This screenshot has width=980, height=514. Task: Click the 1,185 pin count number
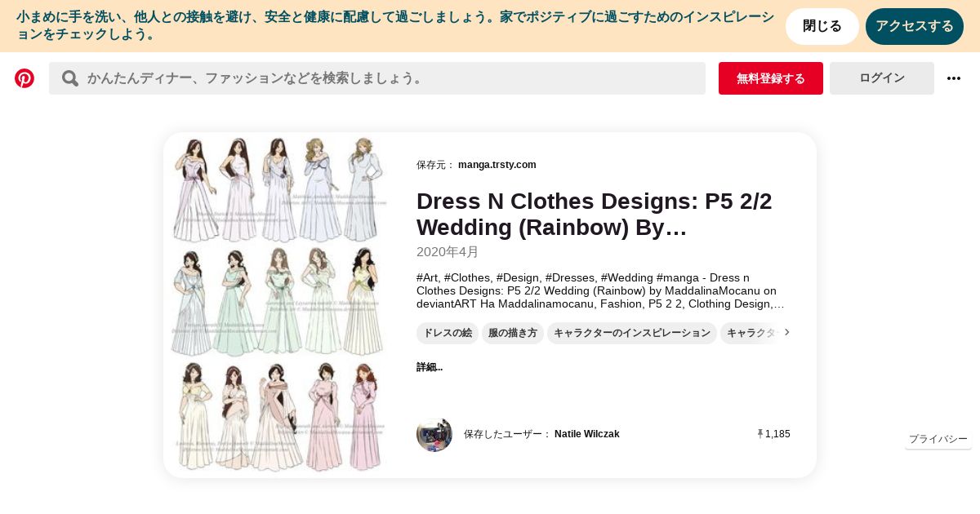pos(777,434)
